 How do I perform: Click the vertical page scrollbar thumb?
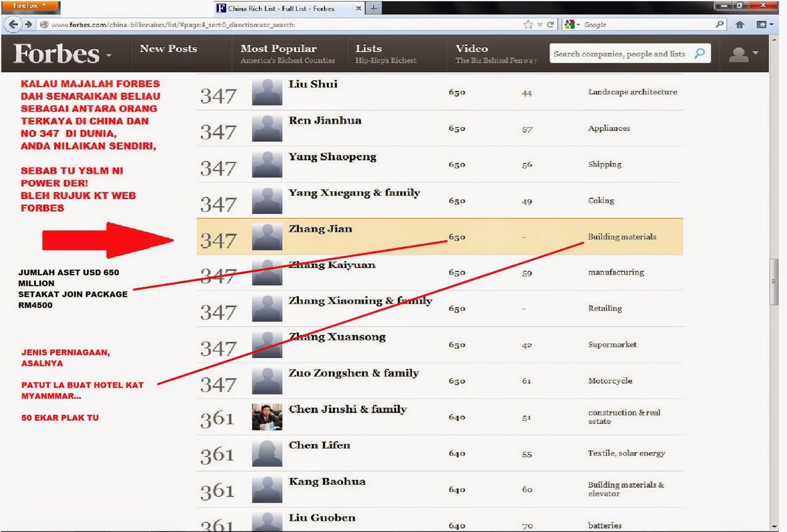[x=775, y=282]
